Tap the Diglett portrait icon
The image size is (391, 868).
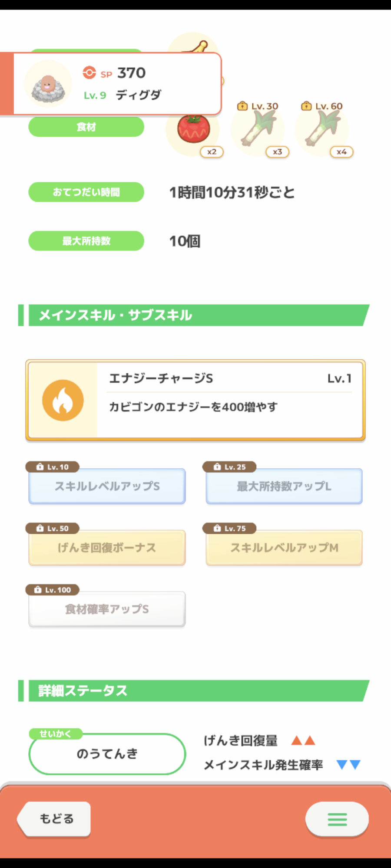pyautogui.click(x=48, y=85)
